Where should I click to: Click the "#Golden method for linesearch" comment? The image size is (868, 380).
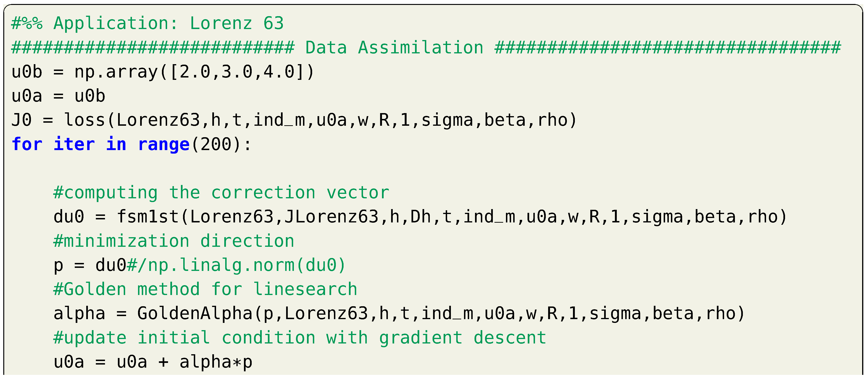pos(205,290)
